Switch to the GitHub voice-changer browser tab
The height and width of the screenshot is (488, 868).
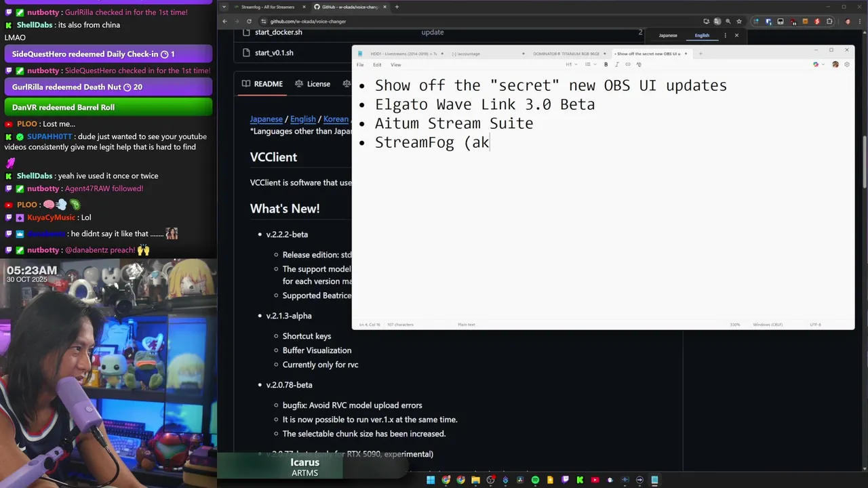click(350, 7)
